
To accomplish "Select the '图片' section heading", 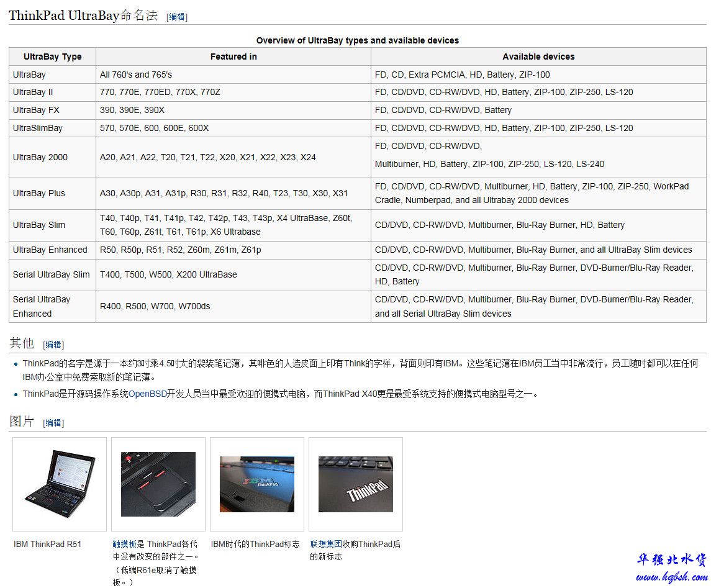I will [x=22, y=422].
